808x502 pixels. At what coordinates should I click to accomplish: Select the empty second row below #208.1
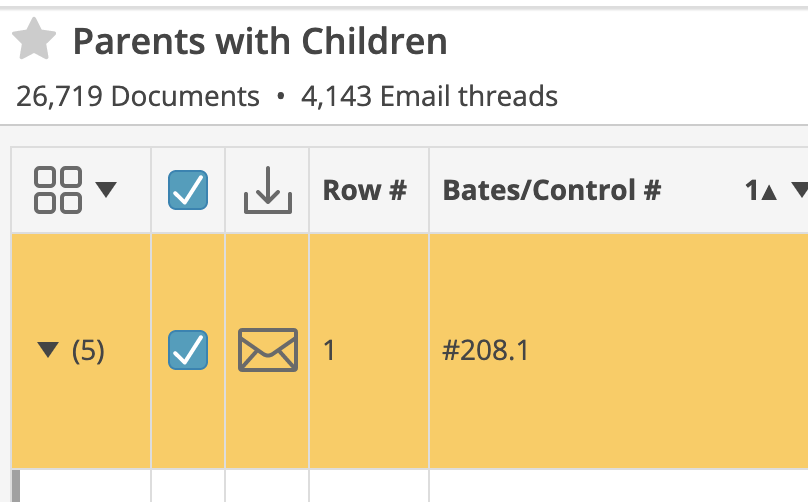(410, 486)
